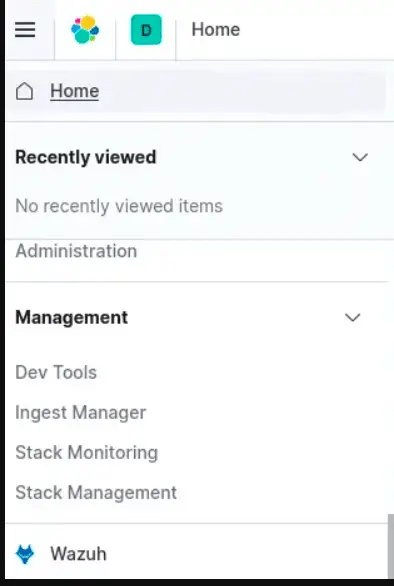Open the green D space avatar
394x586 pixels.
pyautogui.click(x=146, y=30)
